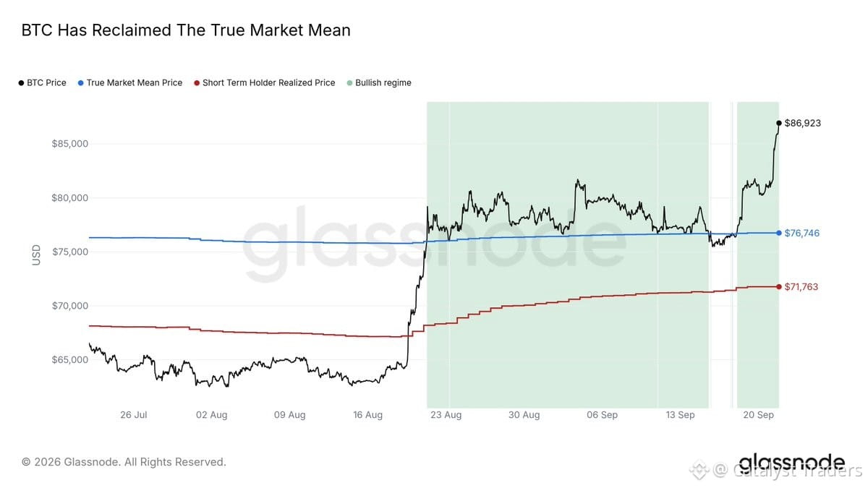Select the 26 Jul date label
This screenshot has height=488, width=868.
pos(134,415)
